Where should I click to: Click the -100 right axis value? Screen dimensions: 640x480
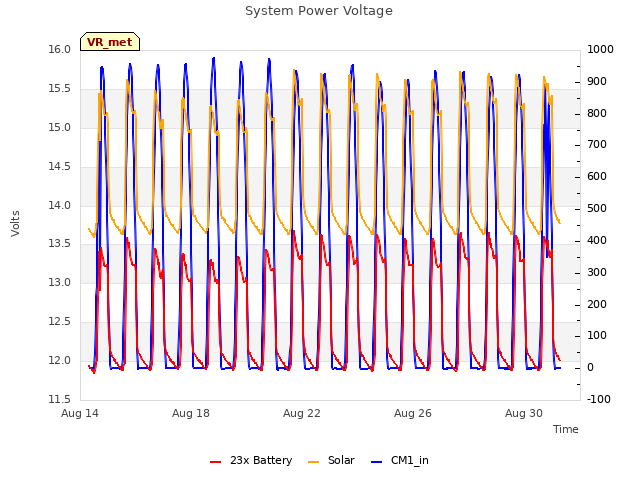(599, 399)
